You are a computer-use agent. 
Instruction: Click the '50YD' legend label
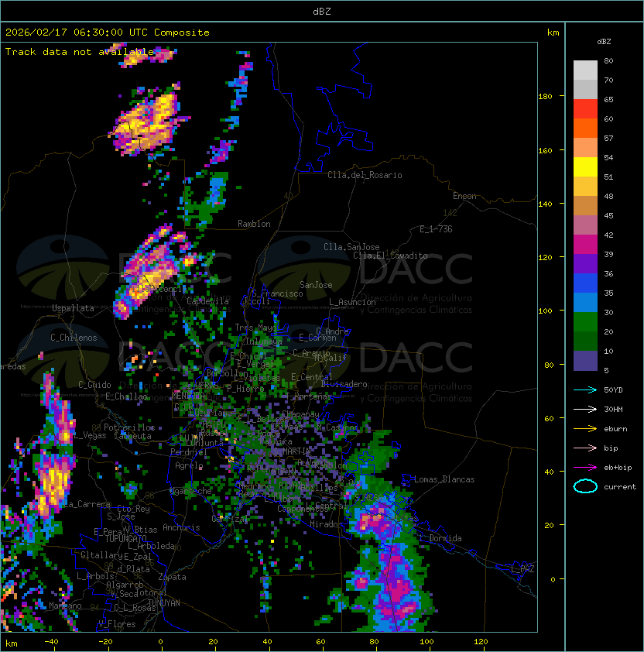click(613, 389)
